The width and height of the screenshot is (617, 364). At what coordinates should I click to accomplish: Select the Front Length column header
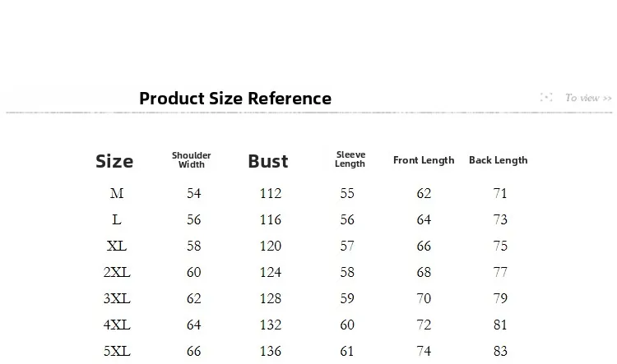point(424,160)
